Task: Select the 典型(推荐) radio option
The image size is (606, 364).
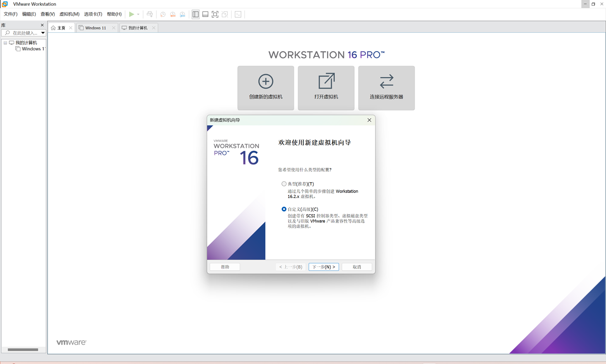Action: 284,184
